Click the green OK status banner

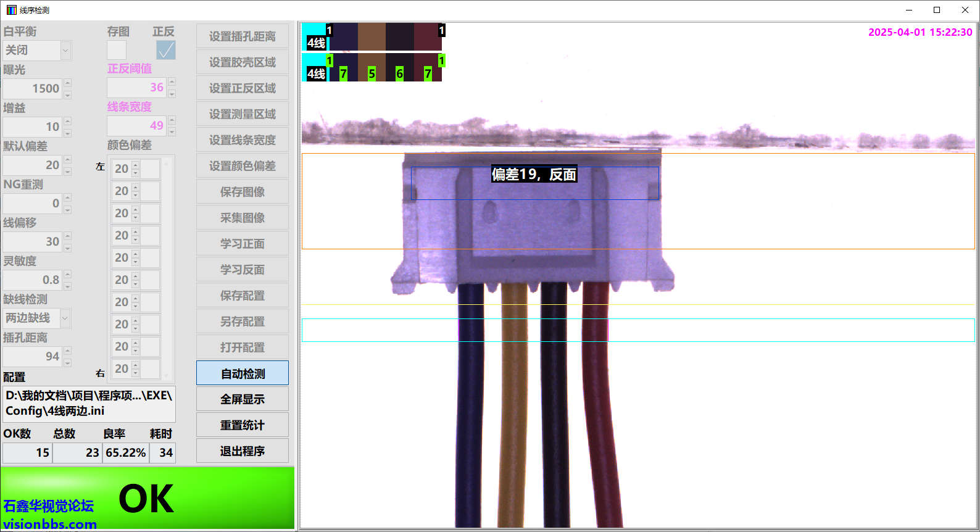tap(147, 499)
